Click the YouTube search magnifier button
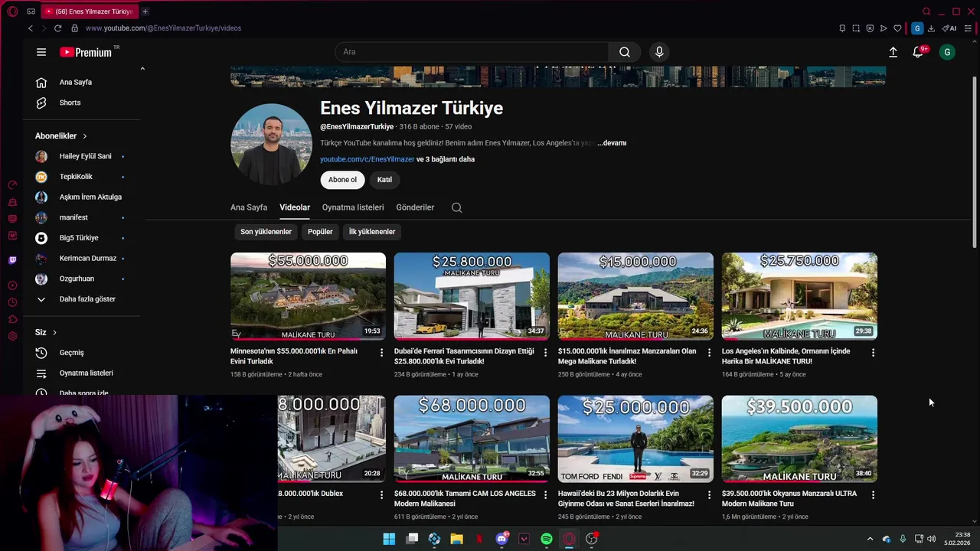This screenshot has width=980, height=551. coord(625,52)
